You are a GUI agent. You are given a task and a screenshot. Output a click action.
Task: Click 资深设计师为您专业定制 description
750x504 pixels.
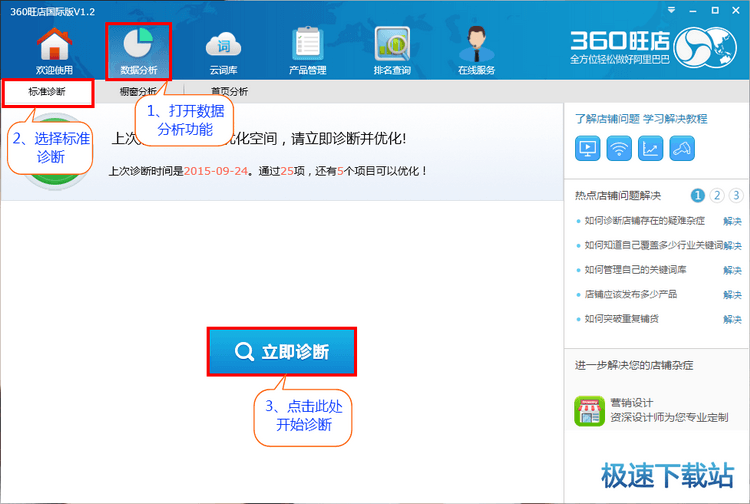coord(669,417)
